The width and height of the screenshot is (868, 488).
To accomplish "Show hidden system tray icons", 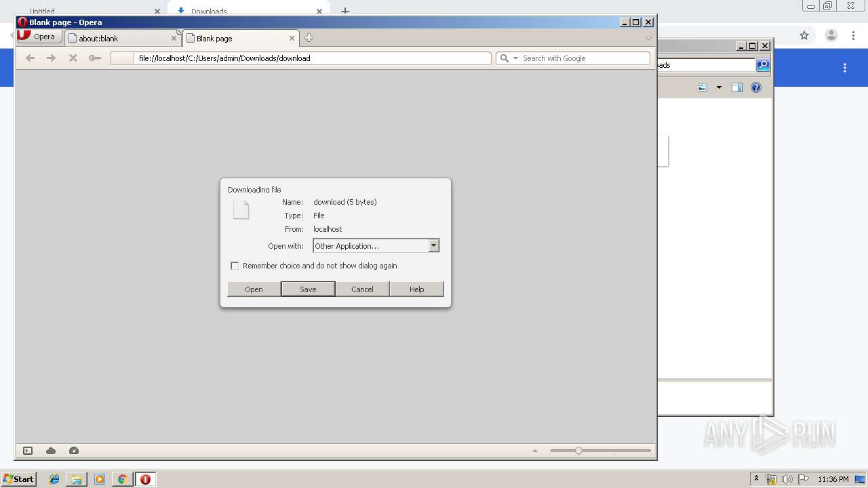I will 756,479.
